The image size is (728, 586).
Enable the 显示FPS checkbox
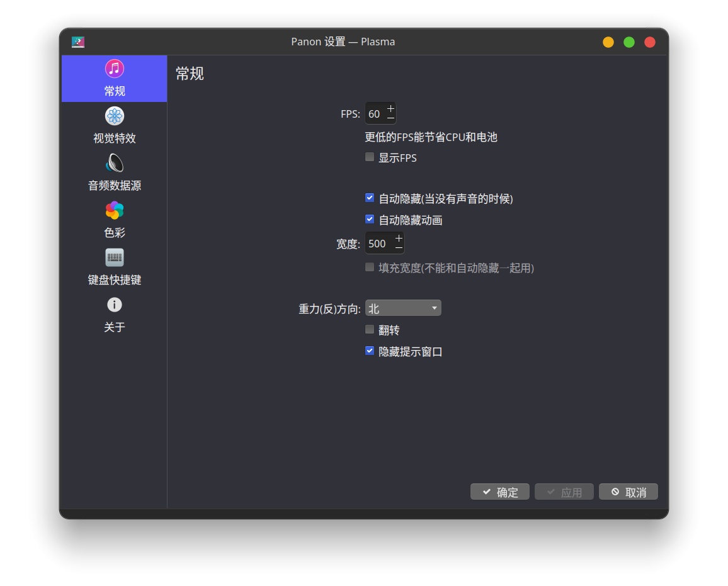point(370,157)
